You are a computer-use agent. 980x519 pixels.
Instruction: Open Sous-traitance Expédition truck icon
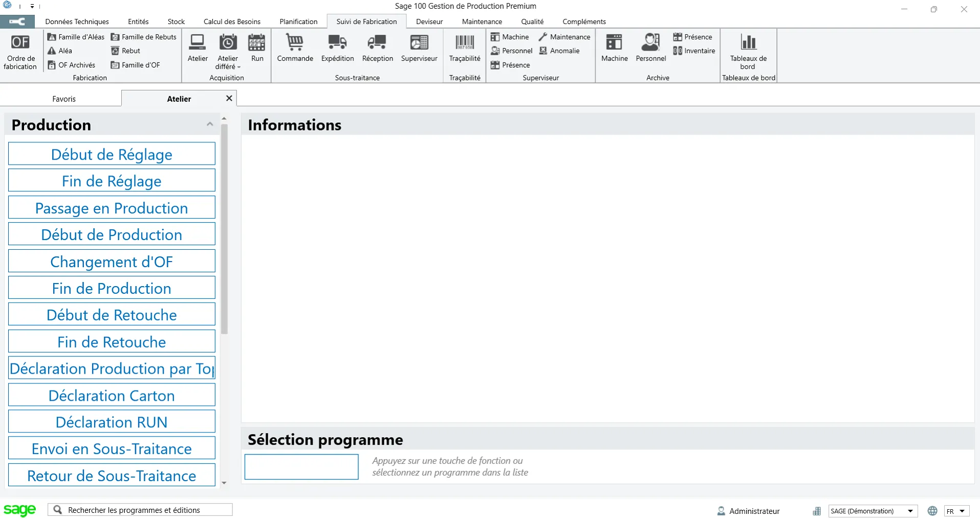(338, 48)
